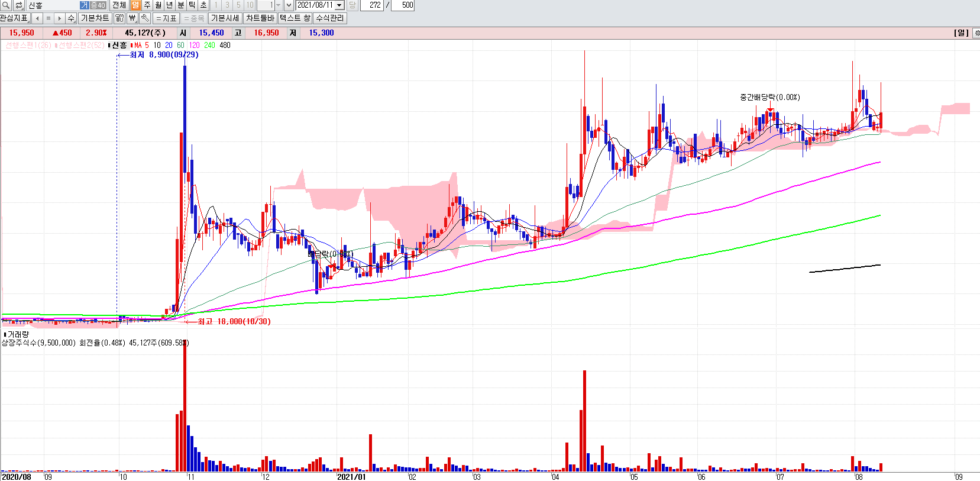Click the 2021/01 time axis label
The image size is (980, 481).
tap(351, 477)
